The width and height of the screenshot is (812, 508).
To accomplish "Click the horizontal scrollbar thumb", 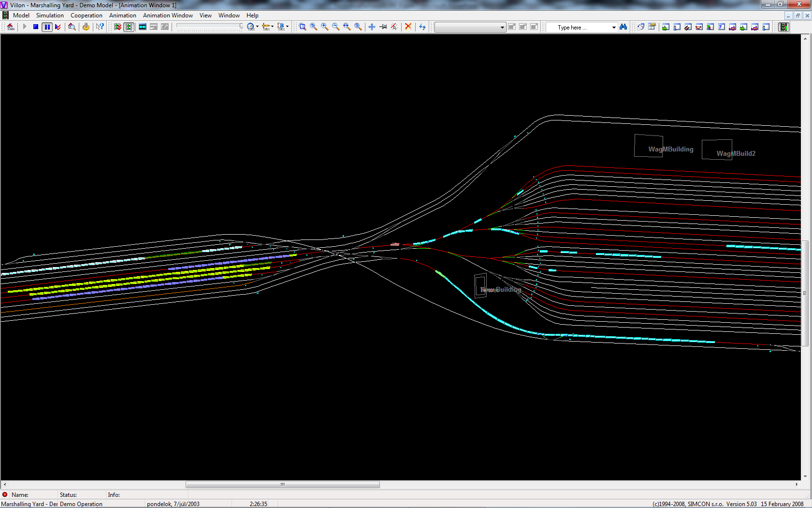I will coord(283,484).
